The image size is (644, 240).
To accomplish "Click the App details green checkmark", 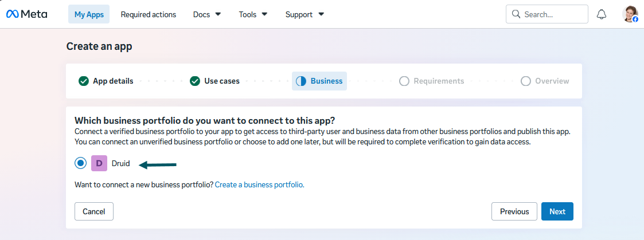I will pos(83,81).
